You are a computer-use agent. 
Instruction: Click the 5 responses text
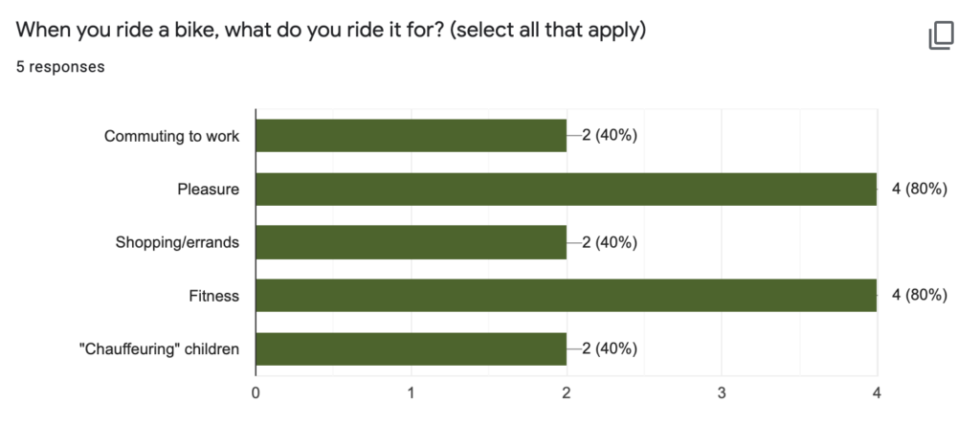click(60, 67)
